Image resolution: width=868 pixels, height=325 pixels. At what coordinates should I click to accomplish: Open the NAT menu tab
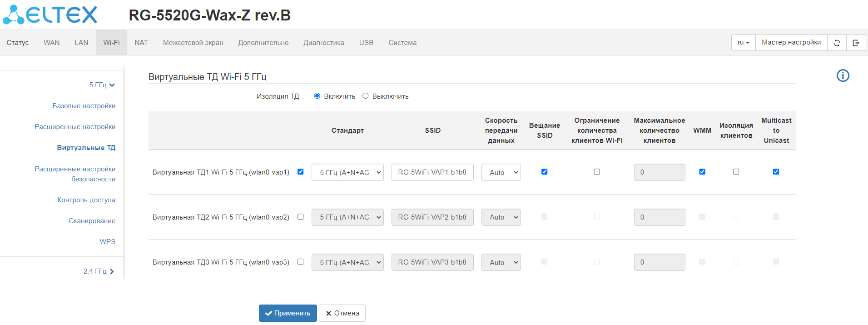click(x=141, y=43)
